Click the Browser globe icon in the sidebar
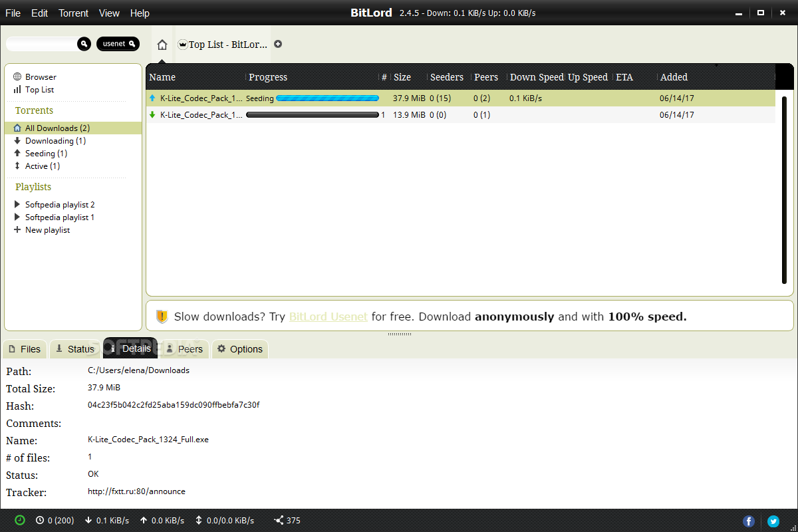This screenshot has height=532, width=798. point(18,76)
